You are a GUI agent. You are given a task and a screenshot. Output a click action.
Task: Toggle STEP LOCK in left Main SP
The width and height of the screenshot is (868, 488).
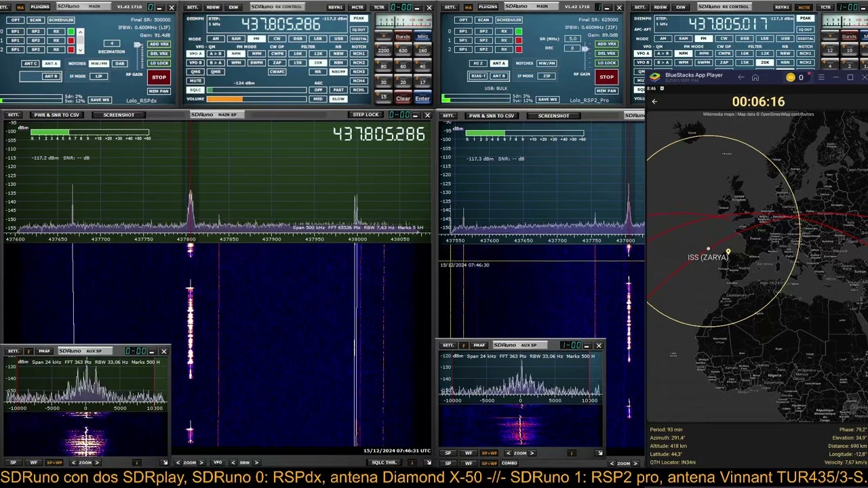tap(365, 115)
